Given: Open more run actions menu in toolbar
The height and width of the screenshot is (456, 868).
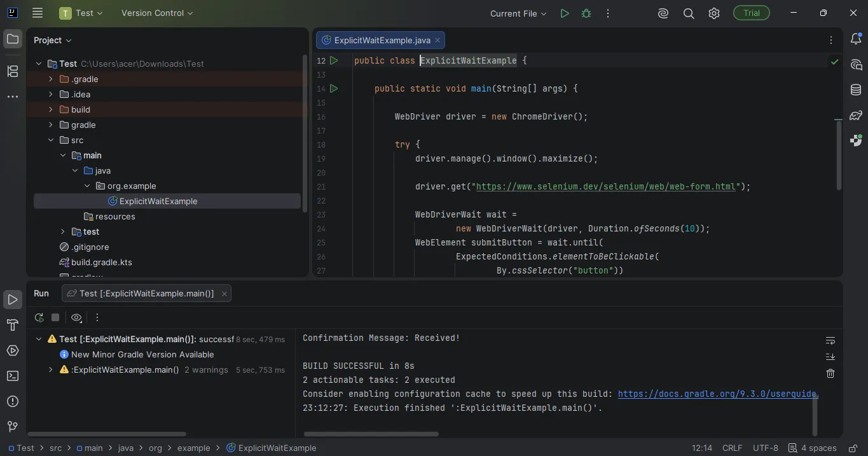Looking at the screenshot, I should 608,13.
